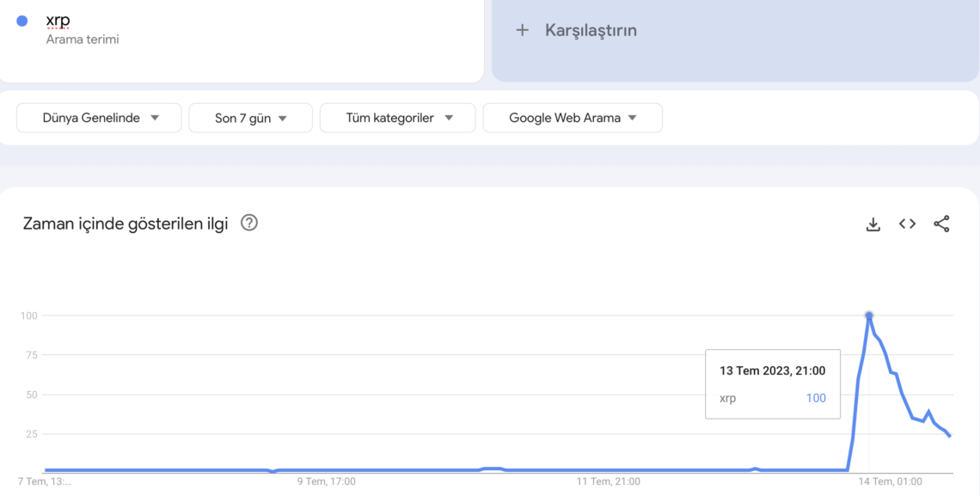Click the tooltip date 13 Tem 2023, 21:00
This screenshot has width=980, height=496.
click(773, 371)
